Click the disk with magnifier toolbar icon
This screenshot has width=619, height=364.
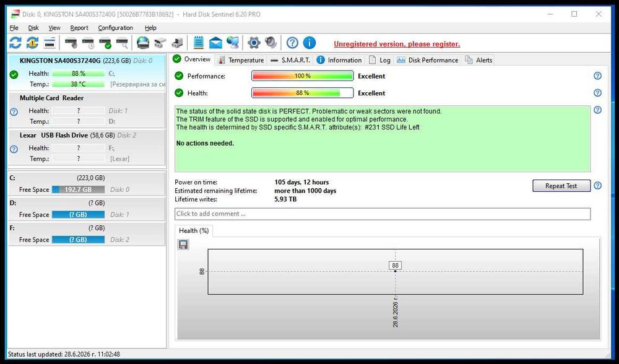click(x=123, y=43)
